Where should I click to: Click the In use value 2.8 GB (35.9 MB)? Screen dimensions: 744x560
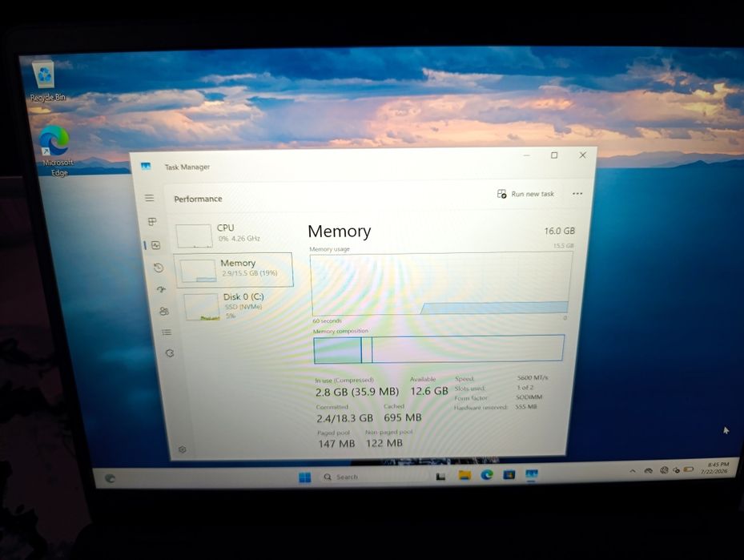[357, 392]
